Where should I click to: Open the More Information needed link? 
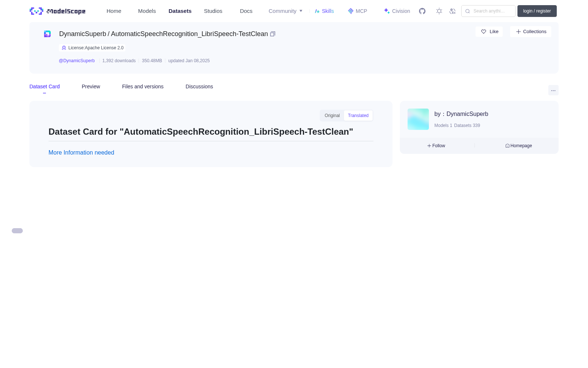(x=81, y=152)
